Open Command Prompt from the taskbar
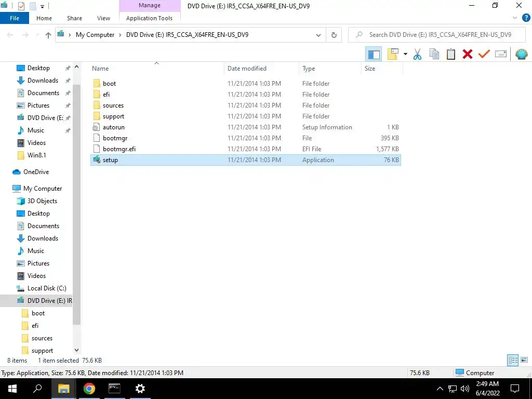Viewport: 532px width, 399px height. tap(114, 389)
